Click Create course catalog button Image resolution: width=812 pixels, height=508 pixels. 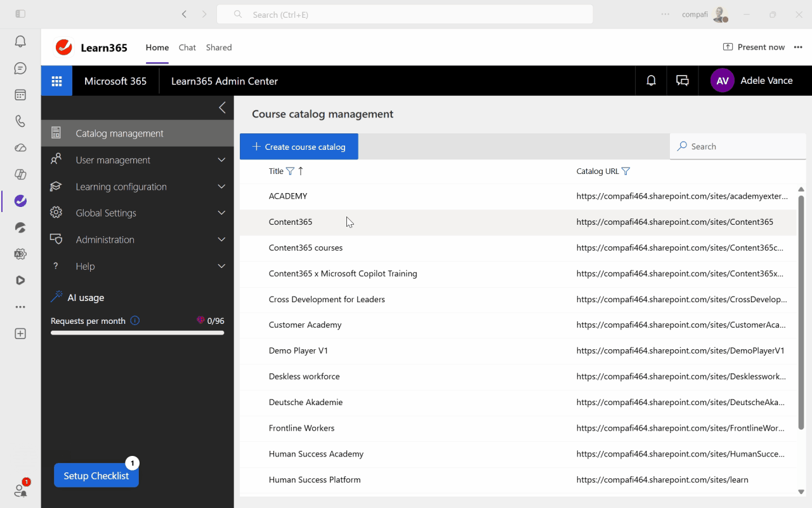coord(299,147)
